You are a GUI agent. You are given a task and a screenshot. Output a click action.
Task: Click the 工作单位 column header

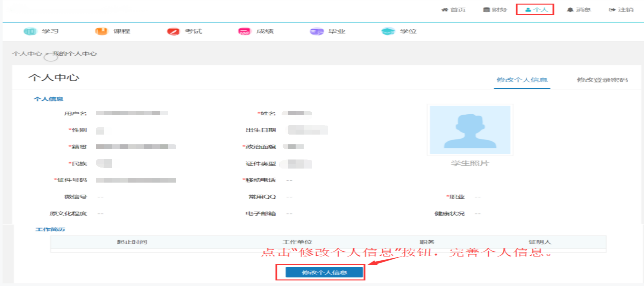(x=297, y=242)
